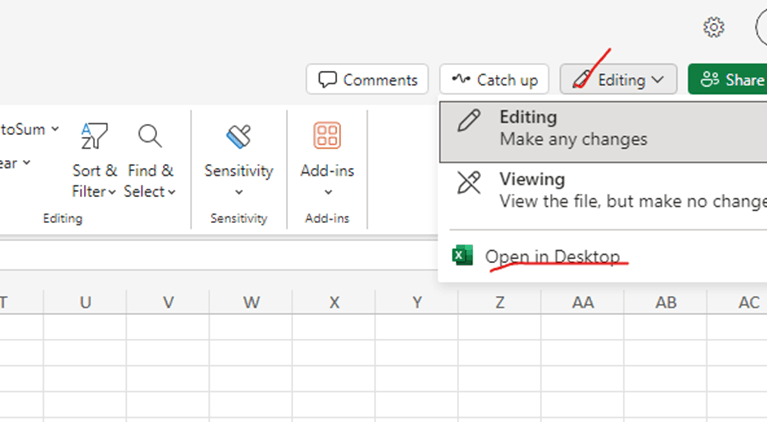Click the Find & Select magnifier icon

coord(150,136)
